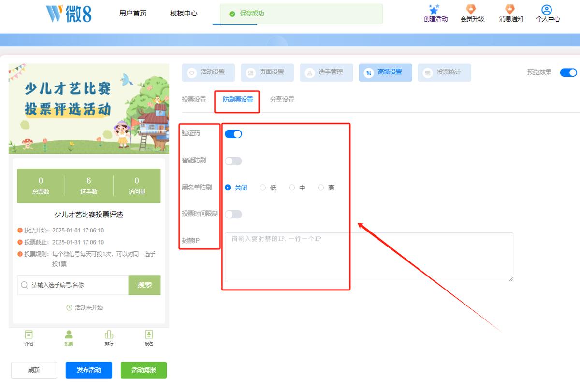This screenshot has height=392, width=580.
Task: Click the 访问量 count
Action: coord(137,186)
